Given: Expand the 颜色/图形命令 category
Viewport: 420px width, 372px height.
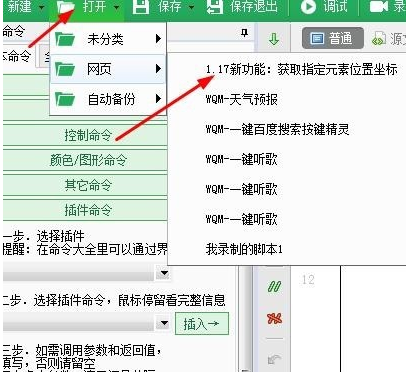Looking at the screenshot, I should point(85,160).
